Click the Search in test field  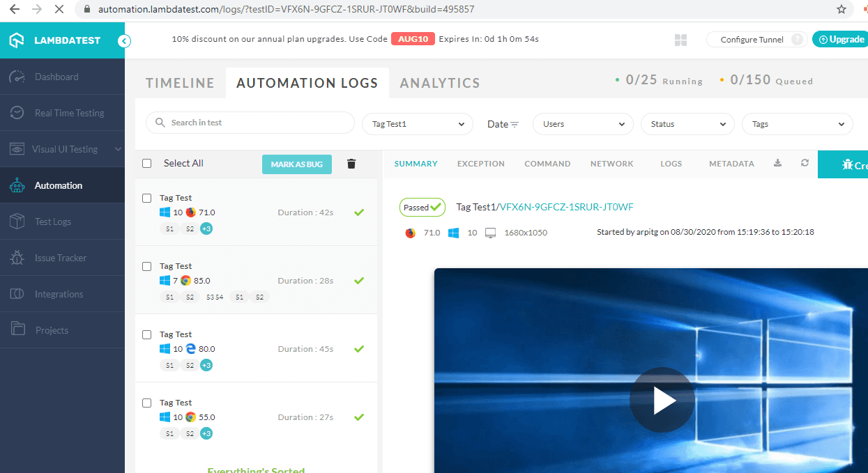click(251, 123)
